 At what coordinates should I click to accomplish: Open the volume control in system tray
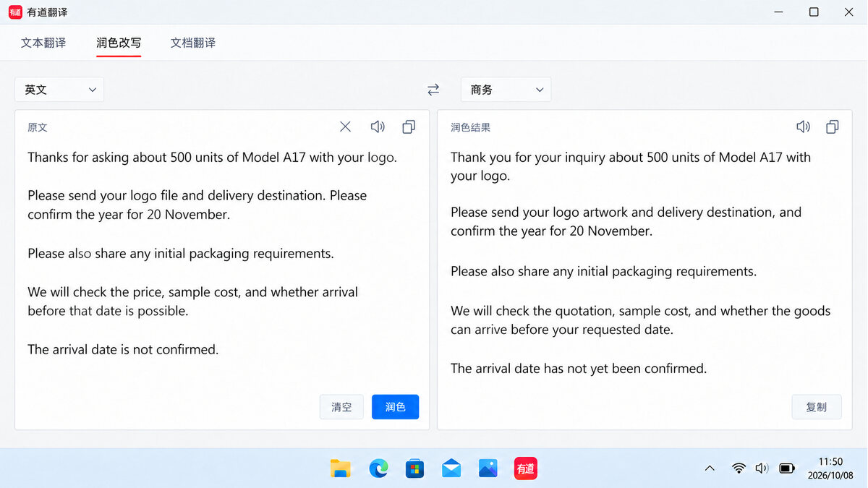[x=762, y=468]
